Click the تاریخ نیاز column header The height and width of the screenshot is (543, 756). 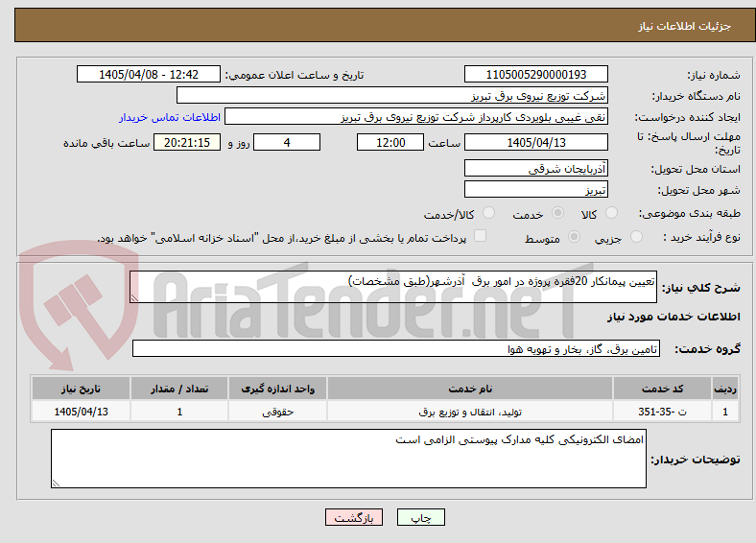[x=81, y=389]
